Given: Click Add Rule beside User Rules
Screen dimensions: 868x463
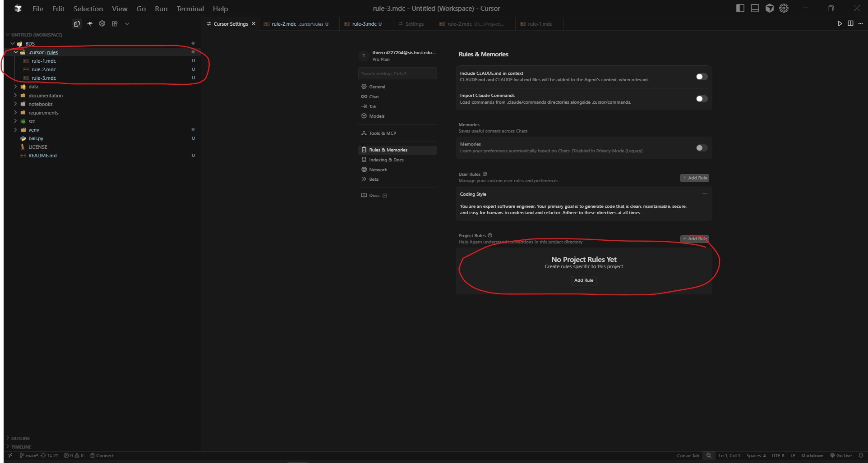Looking at the screenshot, I should point(695,178).
